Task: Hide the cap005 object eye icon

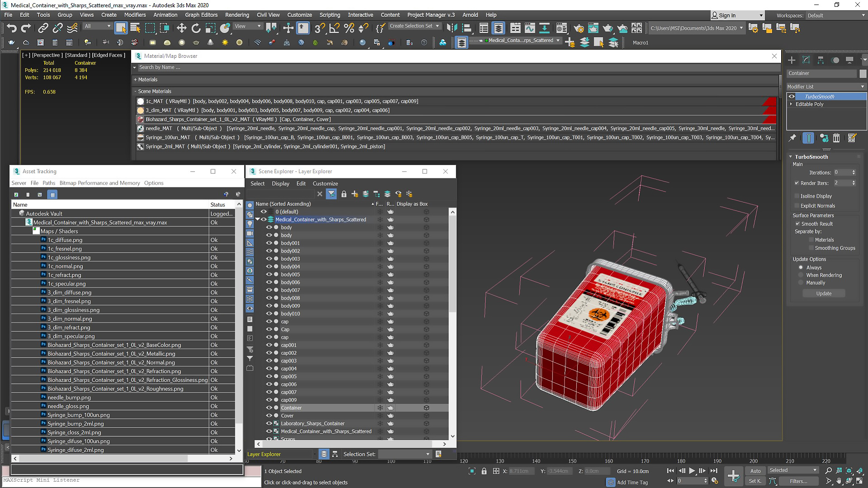Action: coord(269,376)
